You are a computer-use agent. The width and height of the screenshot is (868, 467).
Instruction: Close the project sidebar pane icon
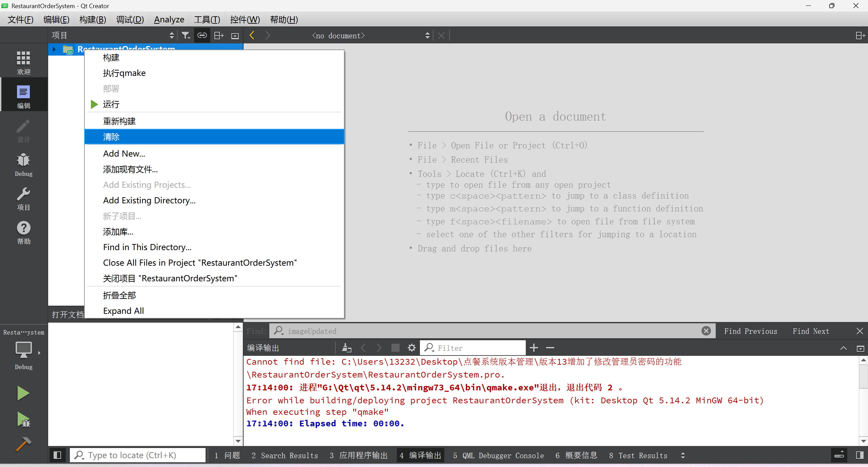point(235,36)
